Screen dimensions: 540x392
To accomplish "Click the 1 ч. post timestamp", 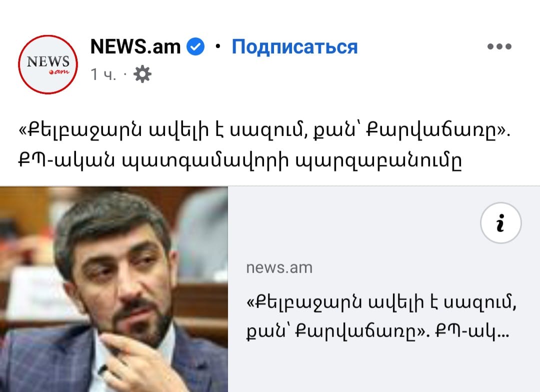I will click(103, 74).
